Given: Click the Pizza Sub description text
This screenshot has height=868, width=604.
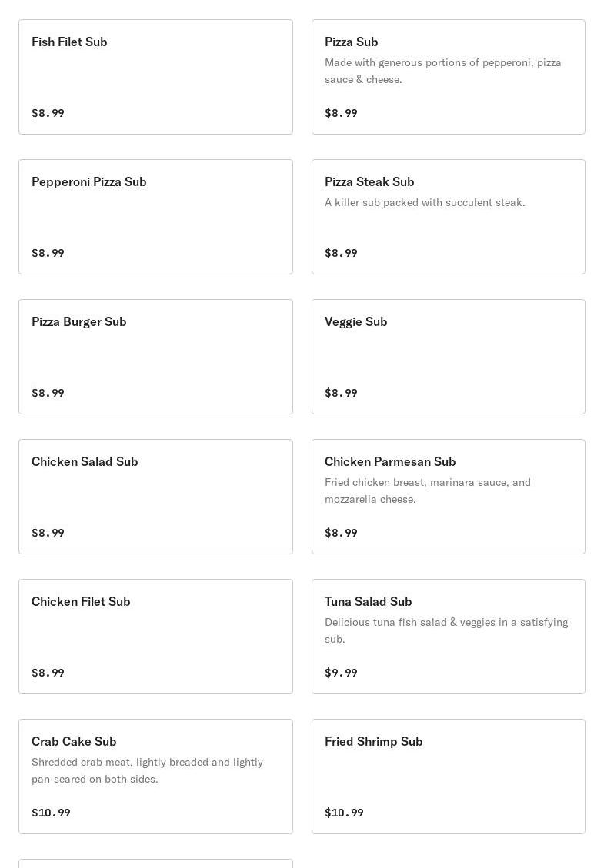Looking at the screenshot, I should 442,71.
